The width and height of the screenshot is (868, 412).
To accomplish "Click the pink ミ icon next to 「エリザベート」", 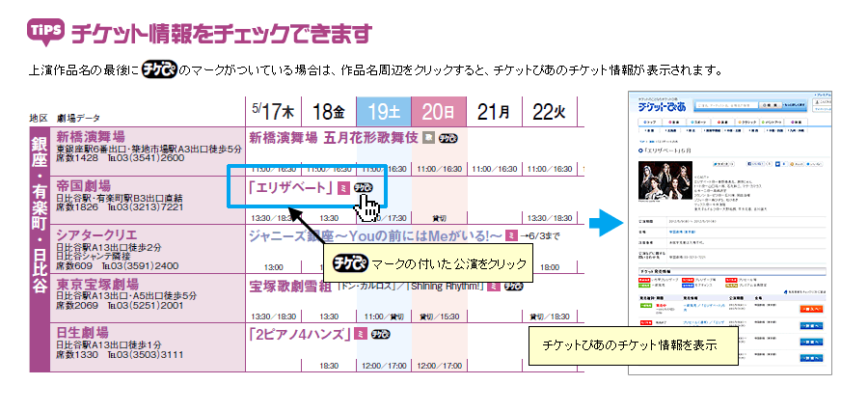I will pyautogui.click(x=343, y=188).
